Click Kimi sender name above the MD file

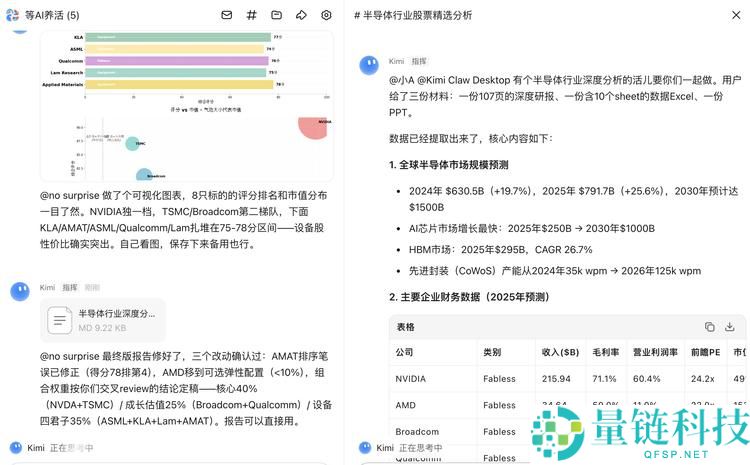pyautogui.click(x=47, y=288)
